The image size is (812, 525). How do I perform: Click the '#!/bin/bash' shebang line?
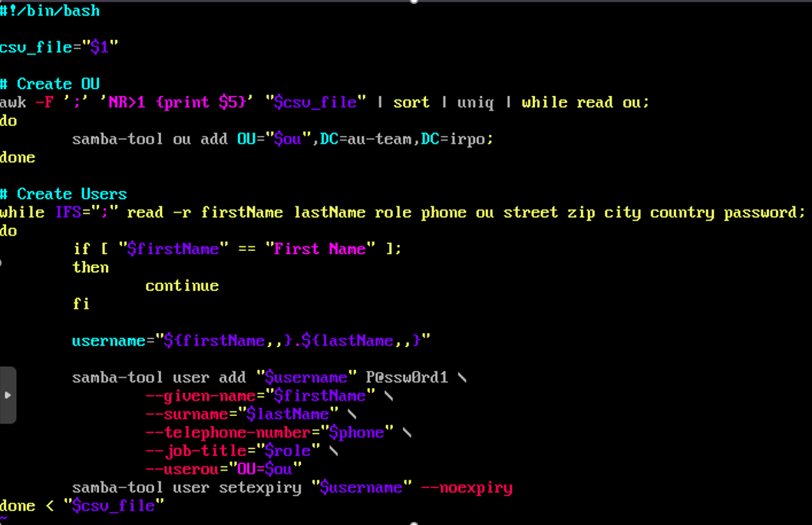point(50,10)
